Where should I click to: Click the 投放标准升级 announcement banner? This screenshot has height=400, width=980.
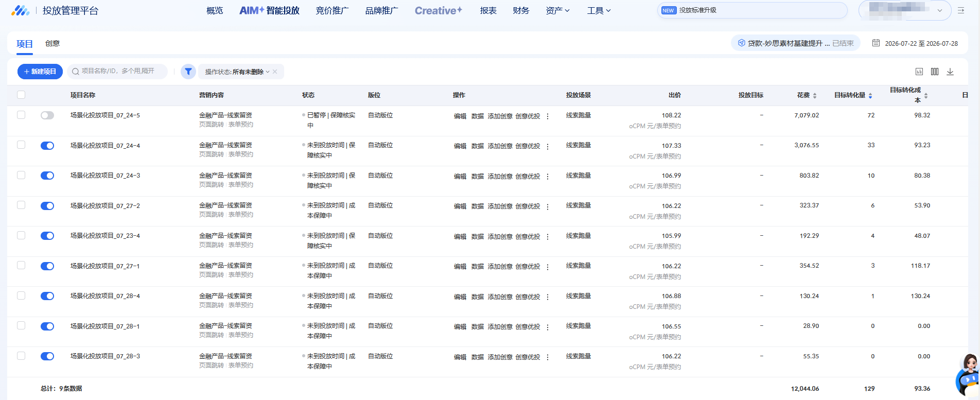752,10
